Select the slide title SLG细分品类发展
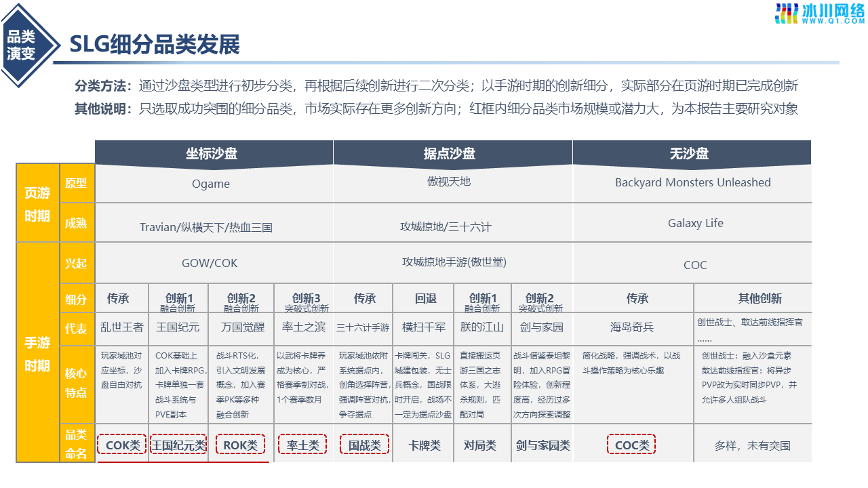 tap(155, 45)
